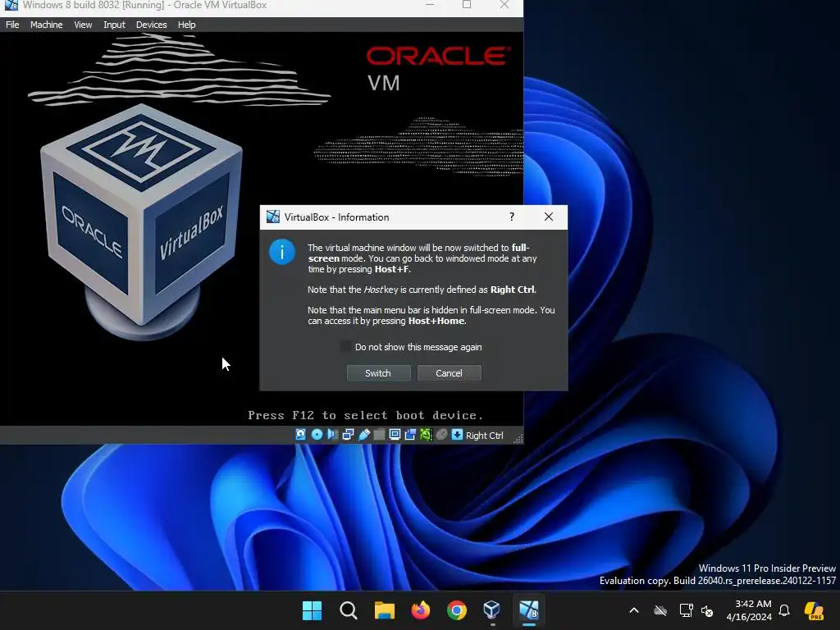
Task: Click the Copilot preview icon
Action: click(x=815, y=610)
